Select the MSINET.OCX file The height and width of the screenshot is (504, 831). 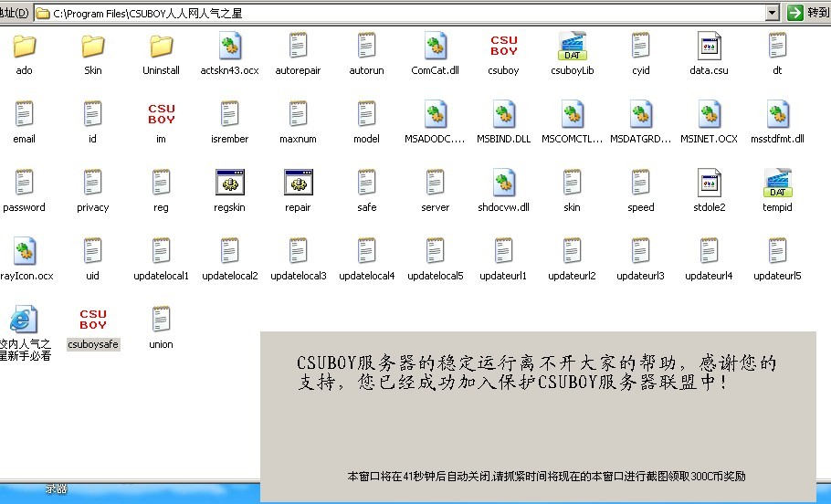pos(710,115)
